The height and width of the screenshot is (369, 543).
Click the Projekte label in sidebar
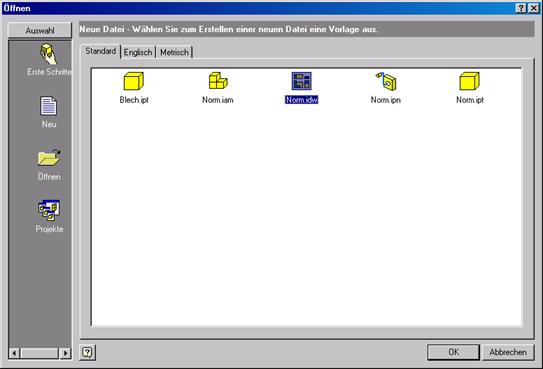click(49, 229)
